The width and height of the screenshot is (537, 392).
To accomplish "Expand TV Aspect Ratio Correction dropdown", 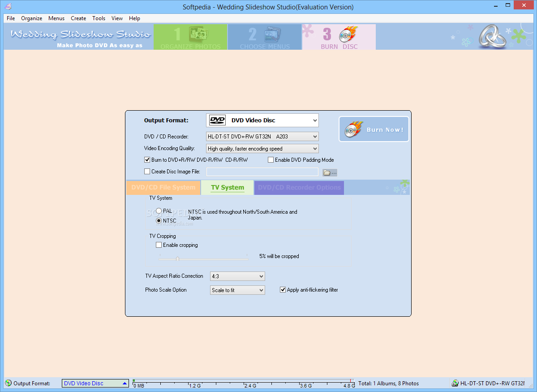I will (237, 276).
